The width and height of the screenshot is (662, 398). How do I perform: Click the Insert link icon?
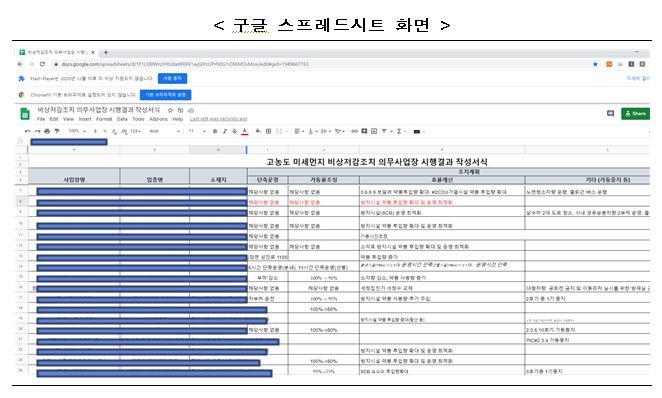point(355,131)
